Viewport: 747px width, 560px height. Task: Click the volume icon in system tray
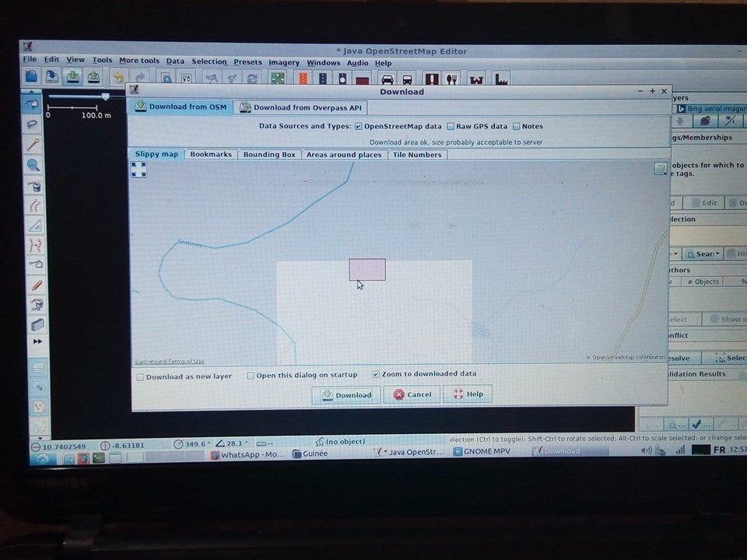pos(646,450)
